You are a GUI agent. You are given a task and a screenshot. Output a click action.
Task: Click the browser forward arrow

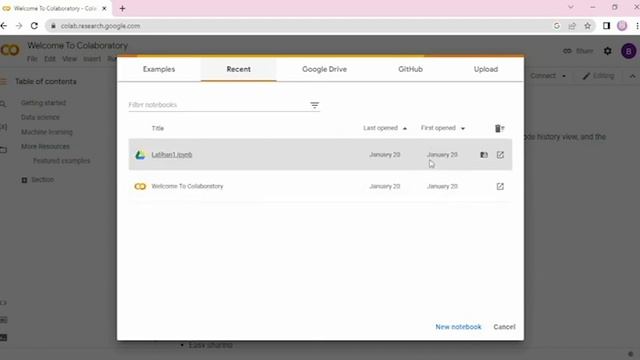pyautogui.click(x=19, y=26)
